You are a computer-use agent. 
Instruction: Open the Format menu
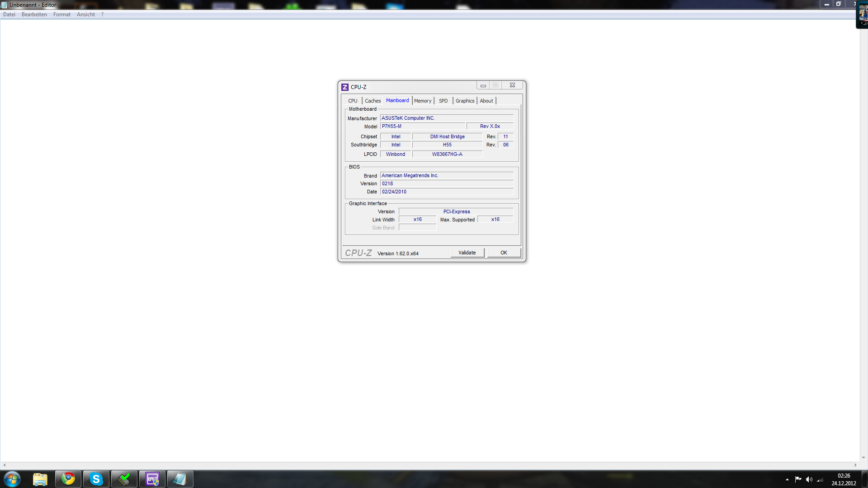[x=62, y=14]
